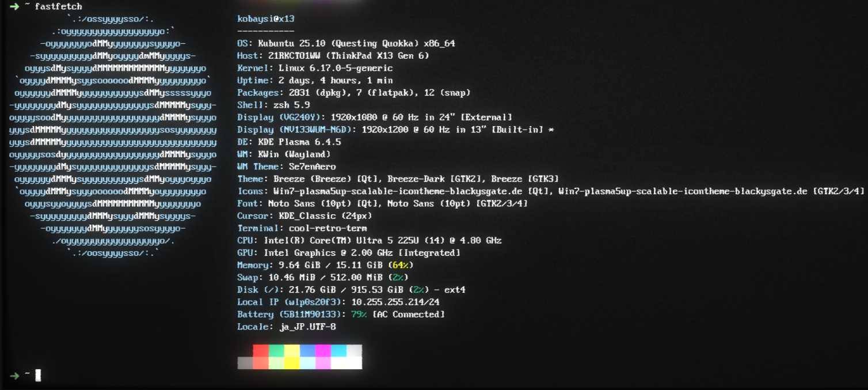This screenshot has height=390, width=868.
Task: Click the Kubuntu ASCII art logo
Action: pos(113,136)
